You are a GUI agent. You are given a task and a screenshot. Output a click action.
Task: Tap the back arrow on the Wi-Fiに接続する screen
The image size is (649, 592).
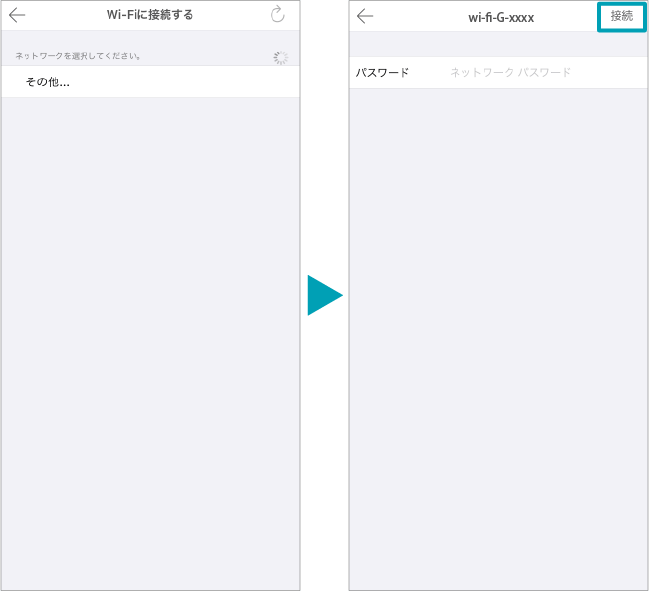pos(17,15)
